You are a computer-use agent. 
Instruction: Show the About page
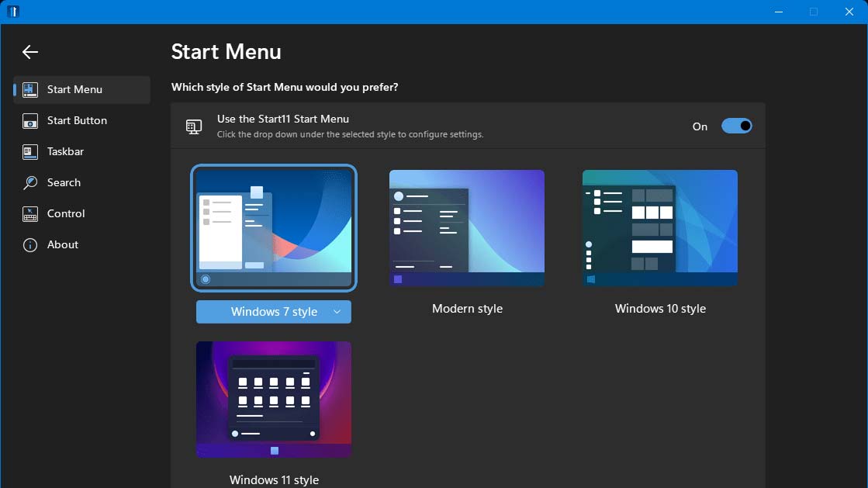click(x=82, y=245)
